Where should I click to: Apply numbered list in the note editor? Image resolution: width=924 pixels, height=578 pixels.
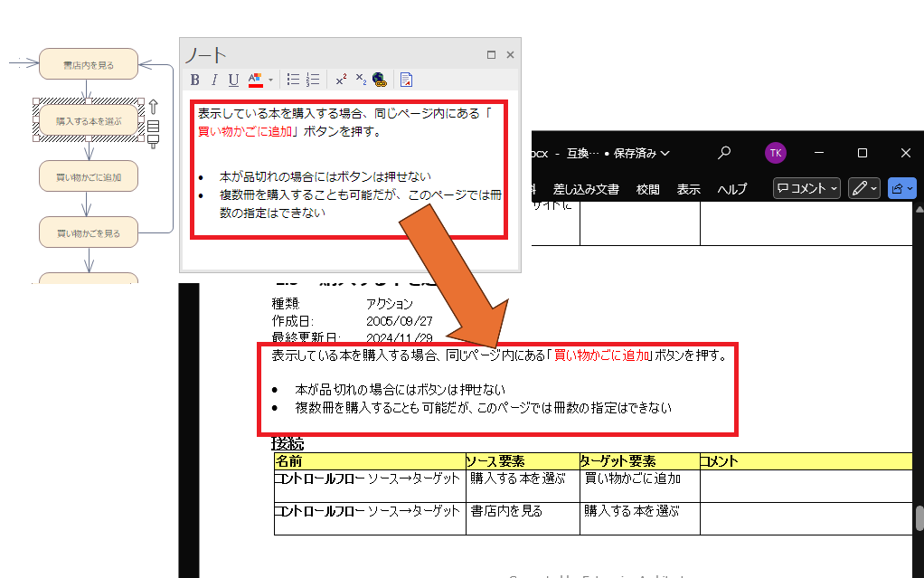point(313,80)
